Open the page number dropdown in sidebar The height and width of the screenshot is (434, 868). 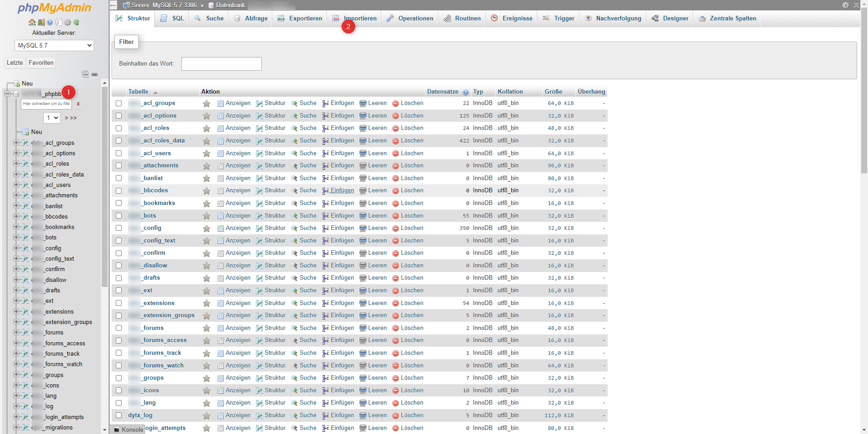point(52,118)
